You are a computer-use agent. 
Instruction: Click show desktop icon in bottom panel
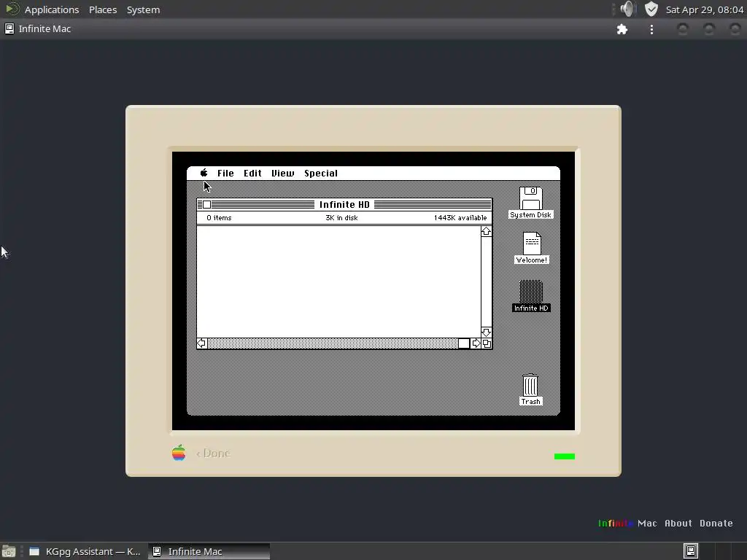[8, 551]
